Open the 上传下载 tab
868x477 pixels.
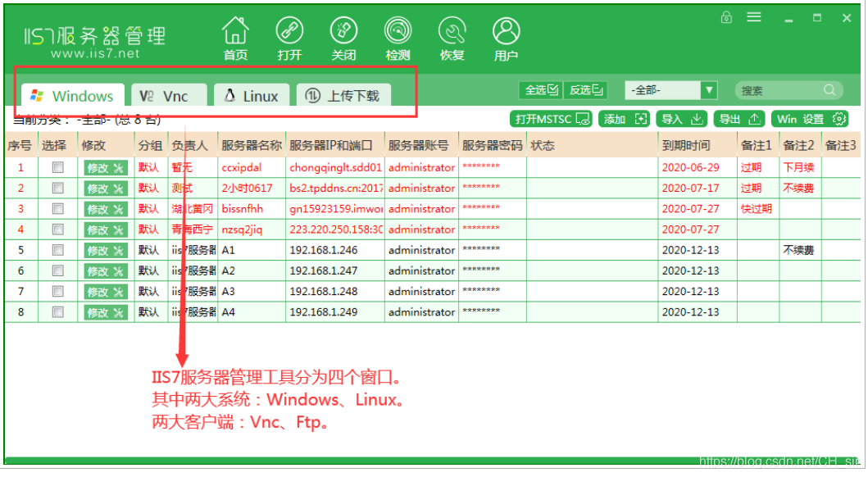click(343, 96)
